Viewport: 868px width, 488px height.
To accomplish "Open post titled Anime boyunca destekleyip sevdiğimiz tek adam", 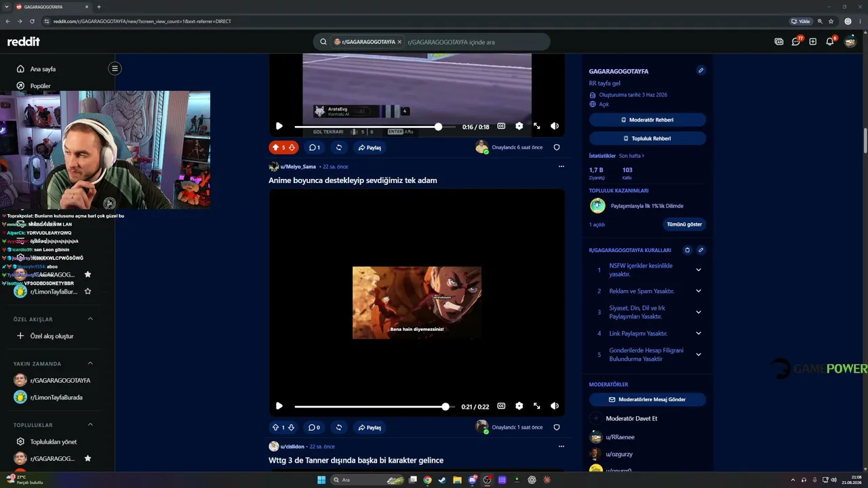I will [353, 180].
